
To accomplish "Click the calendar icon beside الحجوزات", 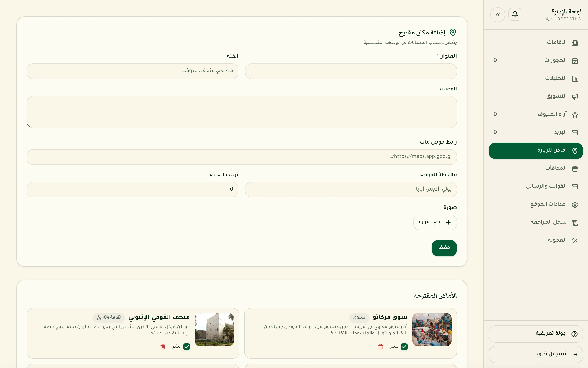I will point(575,61).
